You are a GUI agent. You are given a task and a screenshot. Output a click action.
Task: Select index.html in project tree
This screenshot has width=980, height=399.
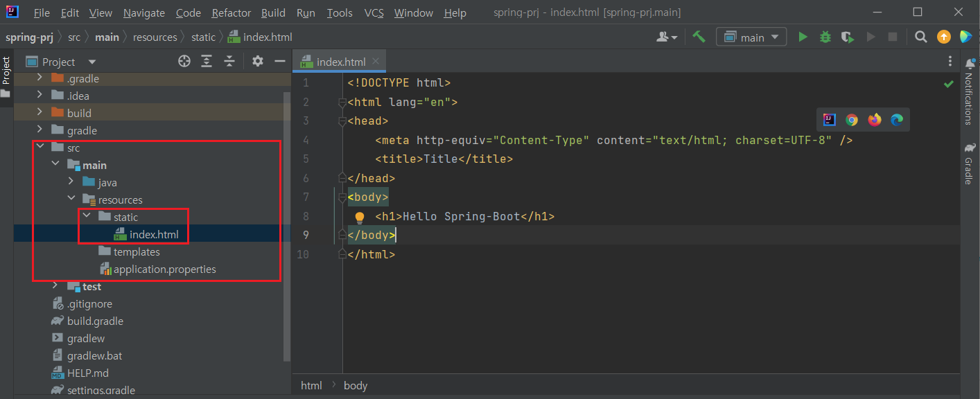[x=154, y=234]
